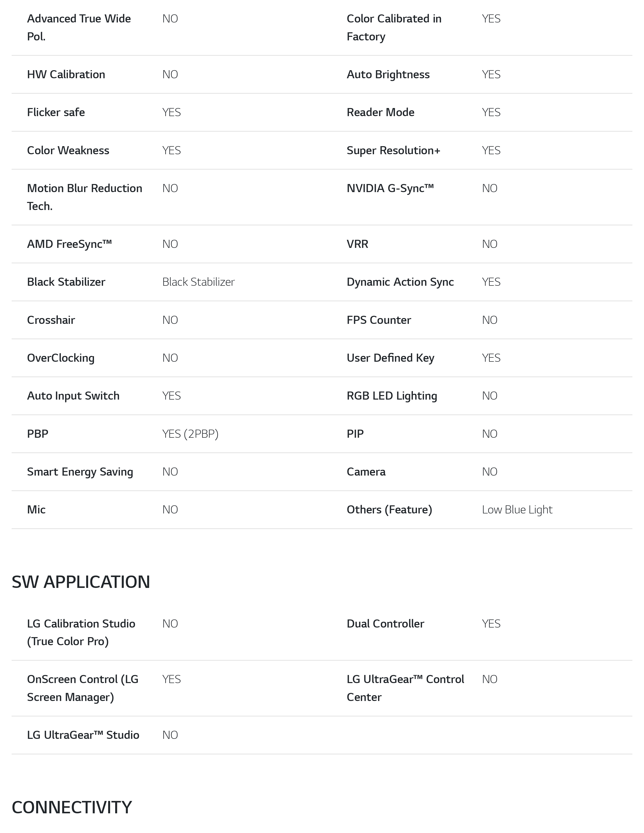Select the Others (Feature) label
This screenshot has height=833, width=644.
pyautogui.click(x=389, y=510)
